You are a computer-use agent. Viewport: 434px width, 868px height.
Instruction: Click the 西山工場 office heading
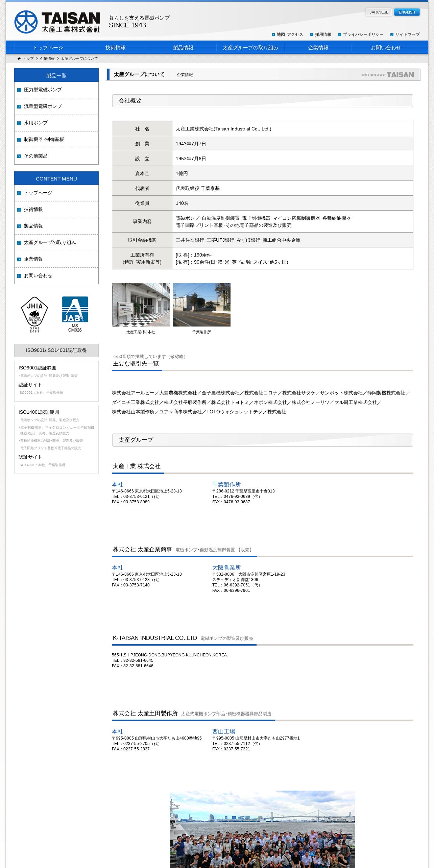tap(224, 731)
